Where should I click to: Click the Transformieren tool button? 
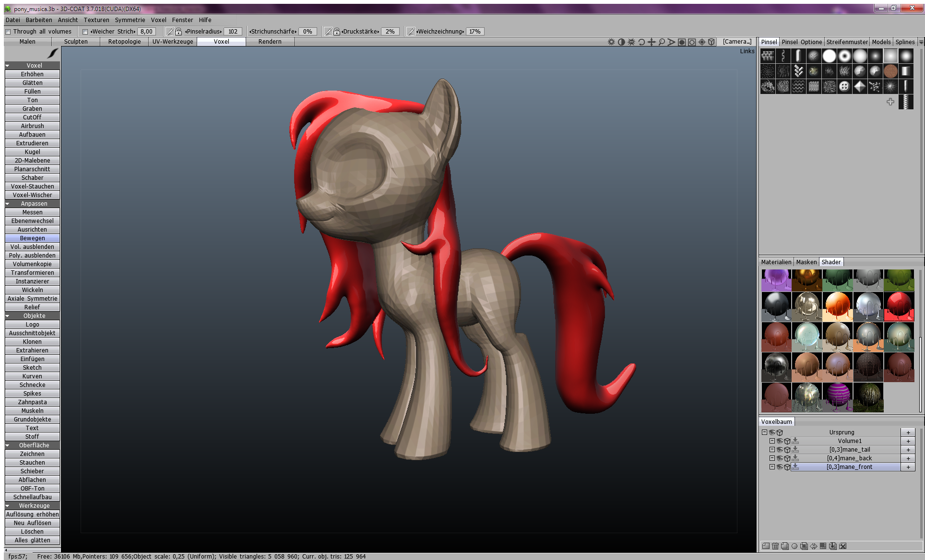(x=32, y=273)
